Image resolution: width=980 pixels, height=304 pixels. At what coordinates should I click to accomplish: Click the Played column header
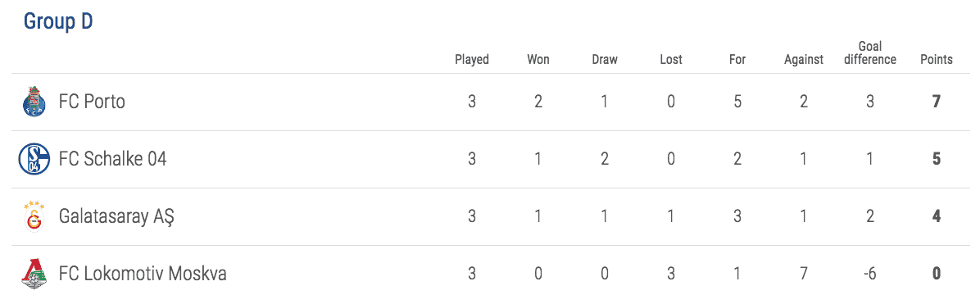[472, 60]
